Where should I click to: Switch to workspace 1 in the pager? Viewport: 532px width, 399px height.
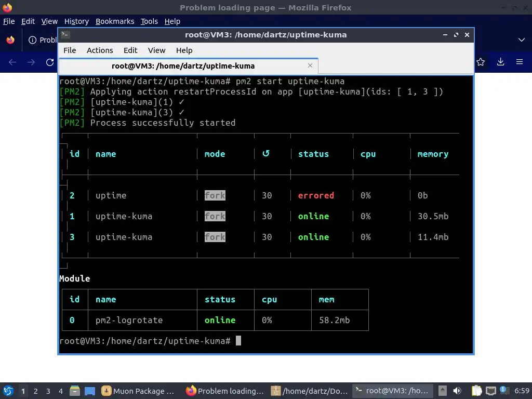pos(23,391)
